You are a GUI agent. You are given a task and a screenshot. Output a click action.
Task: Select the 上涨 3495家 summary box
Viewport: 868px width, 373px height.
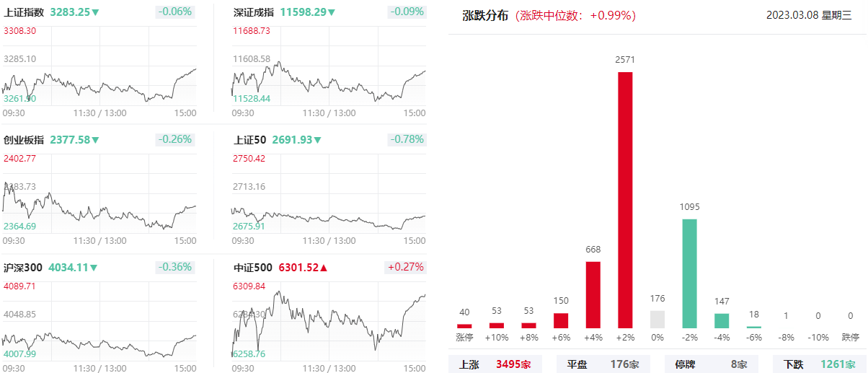point(495,364)
